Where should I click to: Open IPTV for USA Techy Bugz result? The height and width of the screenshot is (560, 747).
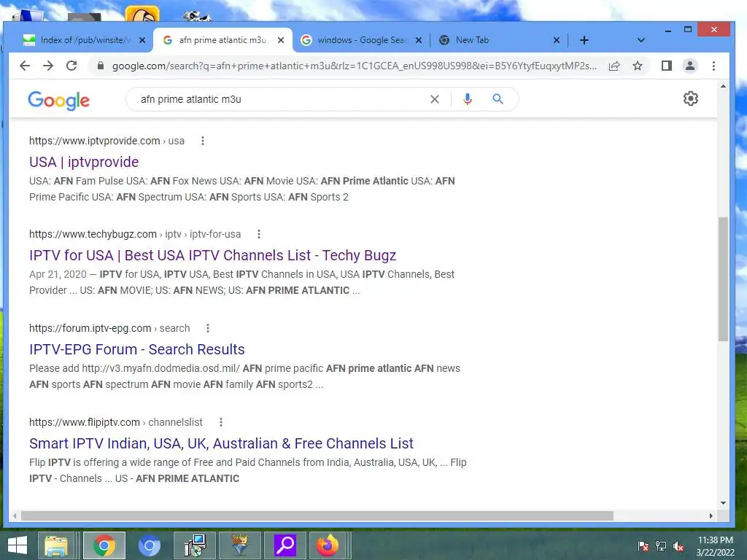tap(212, 255)
